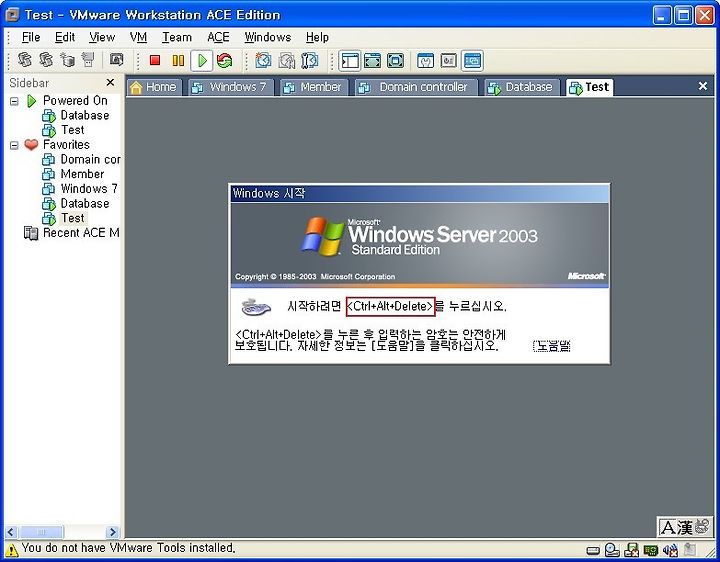This screenshot has width=720, height=562.
Task: Click the hard disk status bar icon
Action: pos(593,550)
